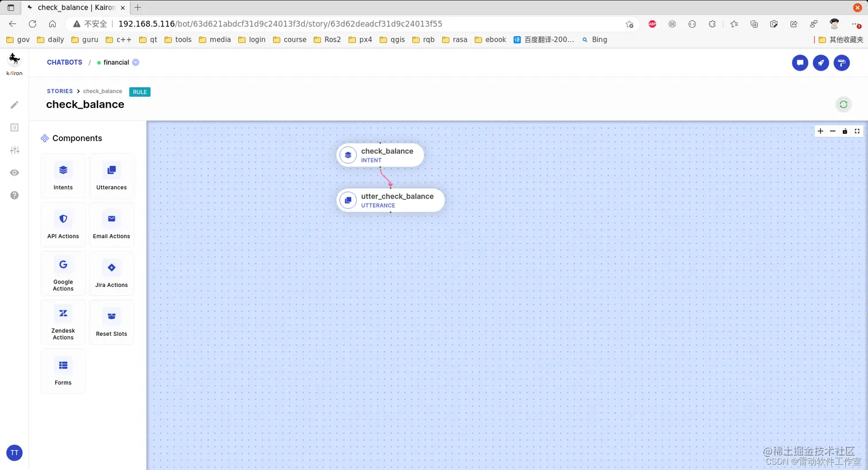Click the browser back arrow
The height and width of the screenshot is (470, 868).
click(13, 24)
